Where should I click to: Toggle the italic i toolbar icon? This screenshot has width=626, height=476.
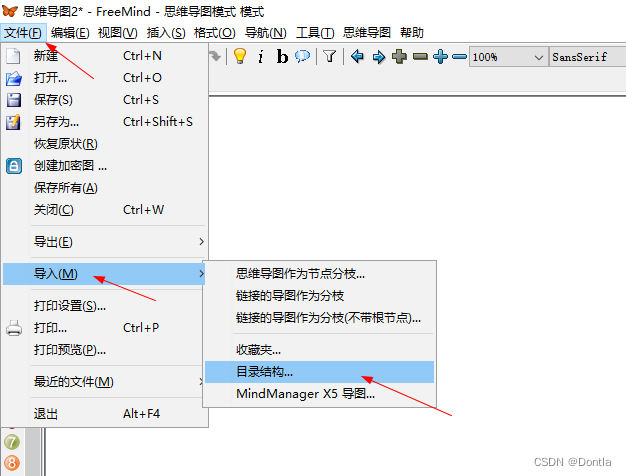coord(261,57)
